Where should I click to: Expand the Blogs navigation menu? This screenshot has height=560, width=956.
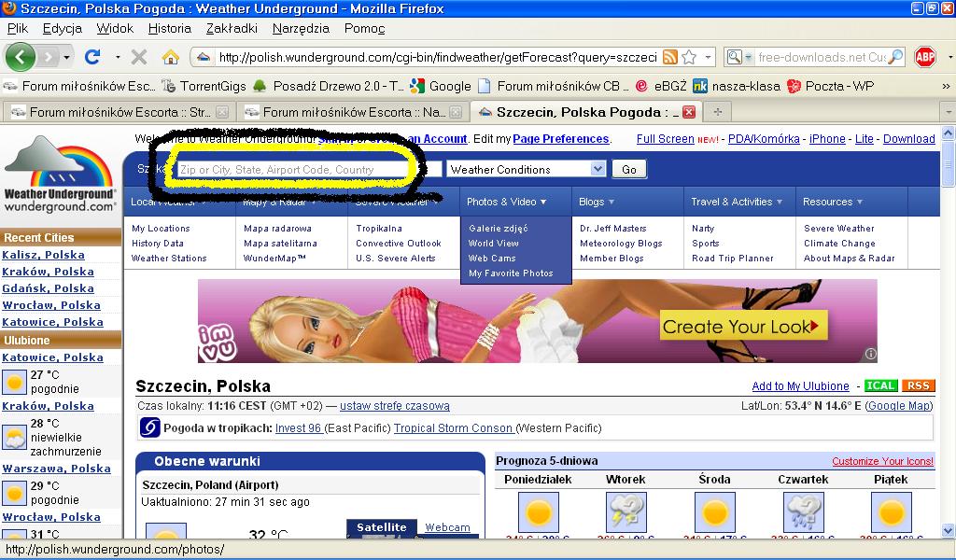597,202
